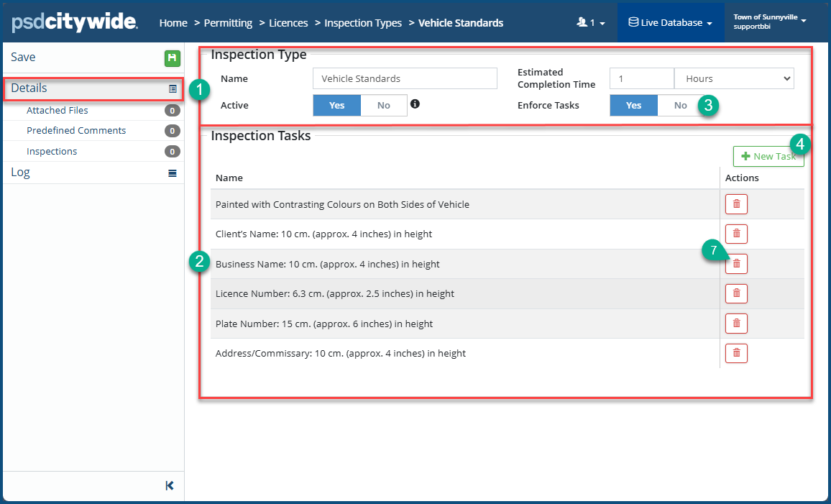Open Predefined Comments in the sidebar
831x504 pixels.
[x=76, y=131]
